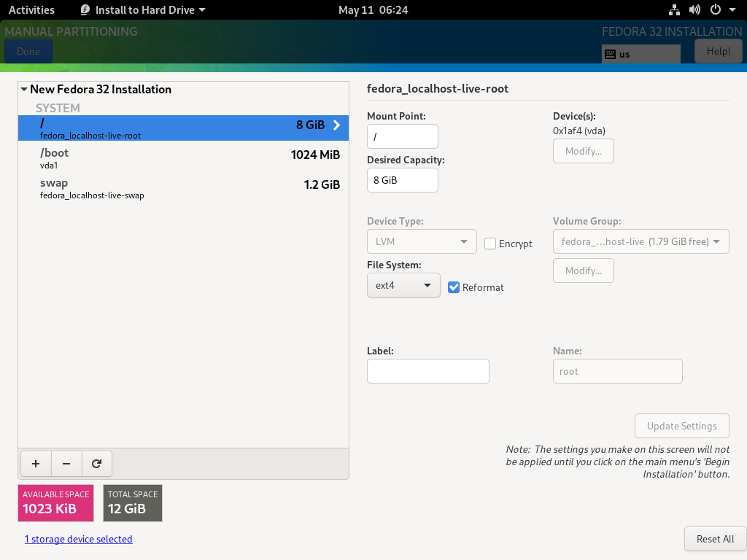Click the MANUAL PARTITIONING heading
The width and height of the screenshot is (747, 560).
(71, 31)
